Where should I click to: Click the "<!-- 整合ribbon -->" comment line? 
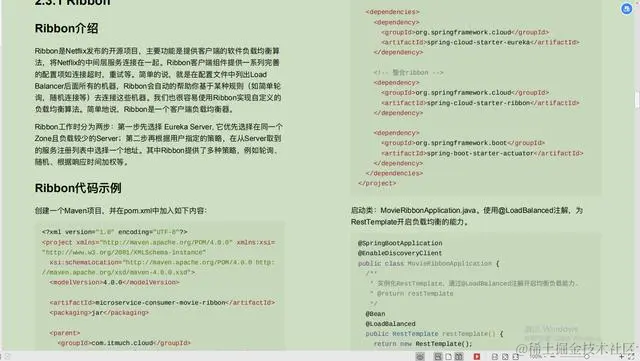pyautogui.click(x=409, y=72)
